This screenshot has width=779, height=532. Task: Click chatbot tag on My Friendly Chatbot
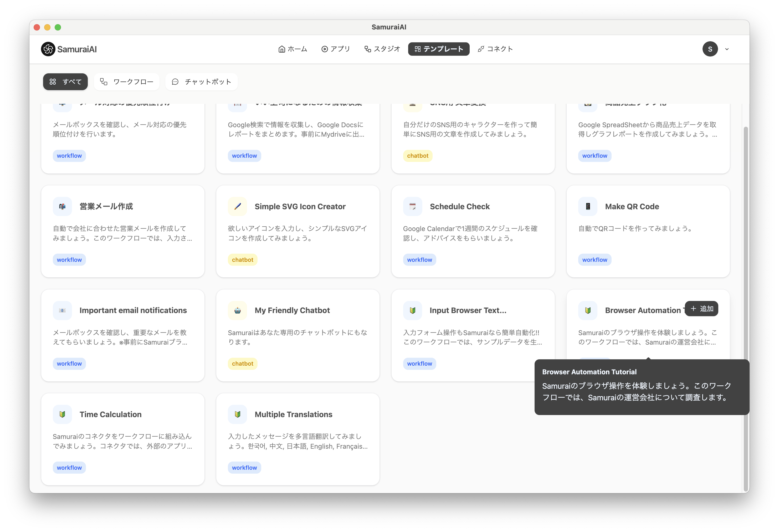click(x=242, y=364)
